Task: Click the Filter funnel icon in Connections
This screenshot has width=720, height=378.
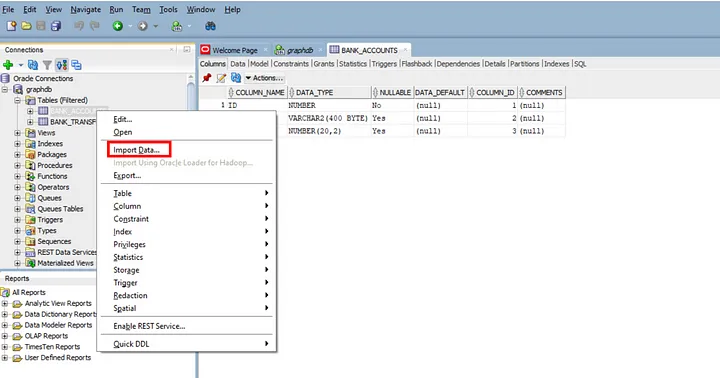Action: (47, 65)
